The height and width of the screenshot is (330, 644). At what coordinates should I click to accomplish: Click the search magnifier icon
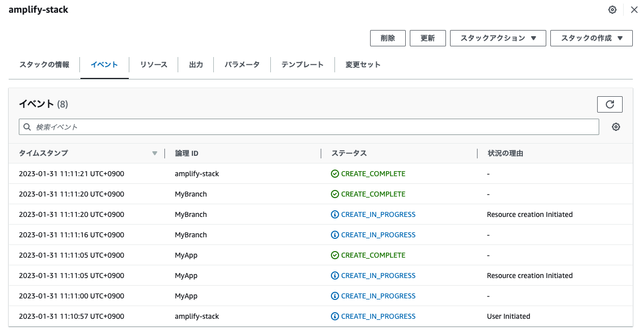(x=27, y=127)
